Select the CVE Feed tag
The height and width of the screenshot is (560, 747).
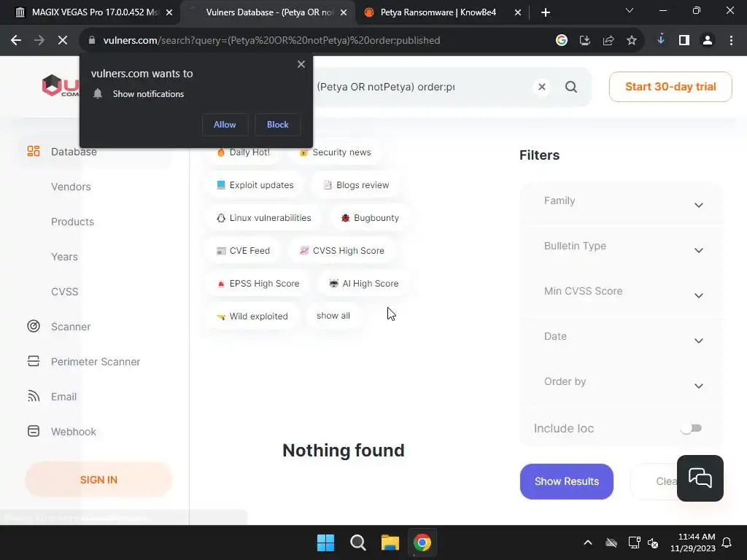243,251
